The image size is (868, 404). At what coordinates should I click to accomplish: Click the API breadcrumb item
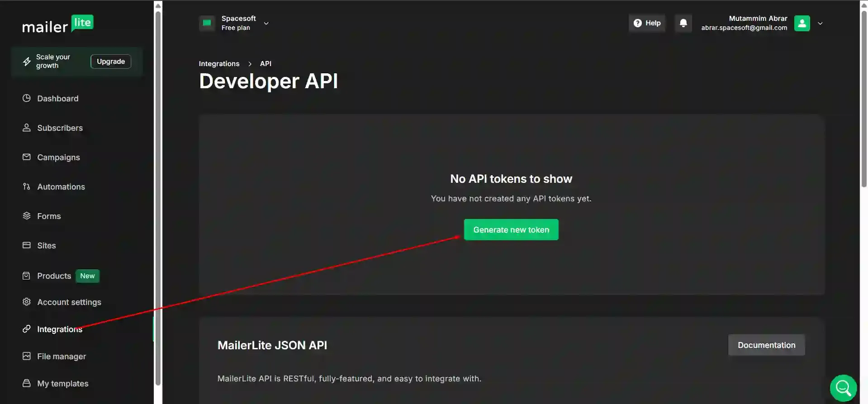[266, 63]
